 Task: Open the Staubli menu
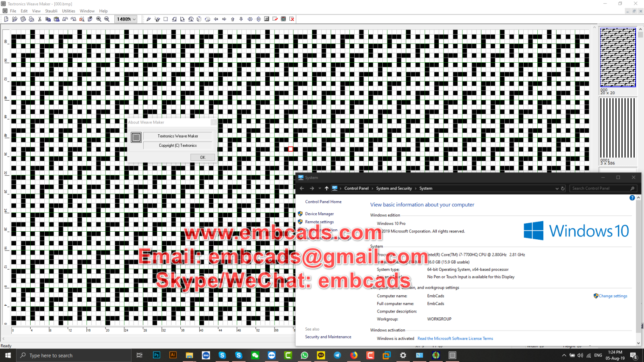[51, 11]
